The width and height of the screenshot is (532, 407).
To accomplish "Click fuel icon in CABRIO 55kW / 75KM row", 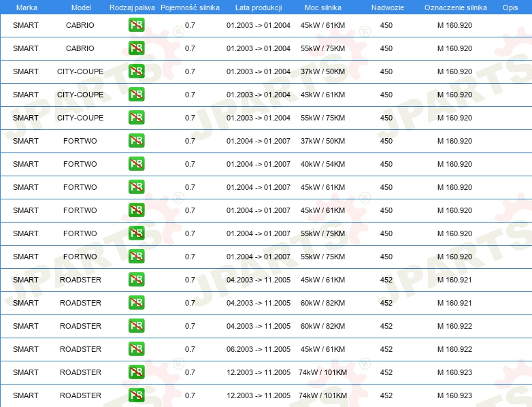I will (x=136, y=49).
